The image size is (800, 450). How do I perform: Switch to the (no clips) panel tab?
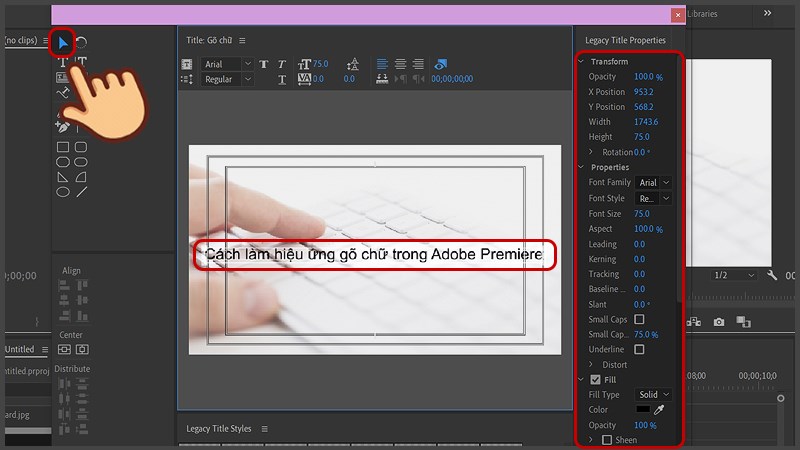click(20, 40)
